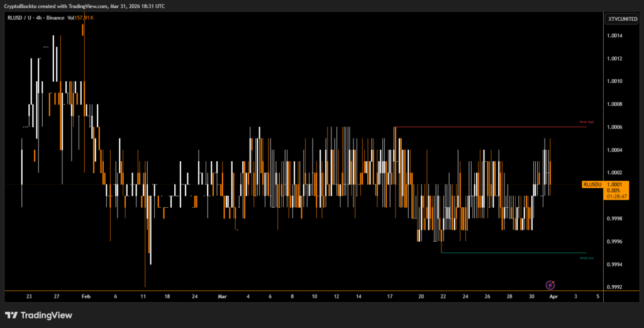Click the 0.9992 price axis label

click(615, 287)
